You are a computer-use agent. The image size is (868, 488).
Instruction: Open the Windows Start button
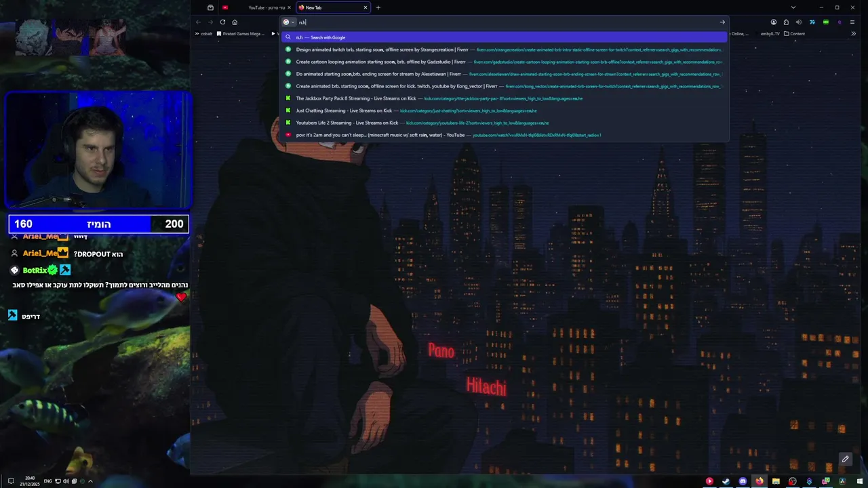(859, 481)
